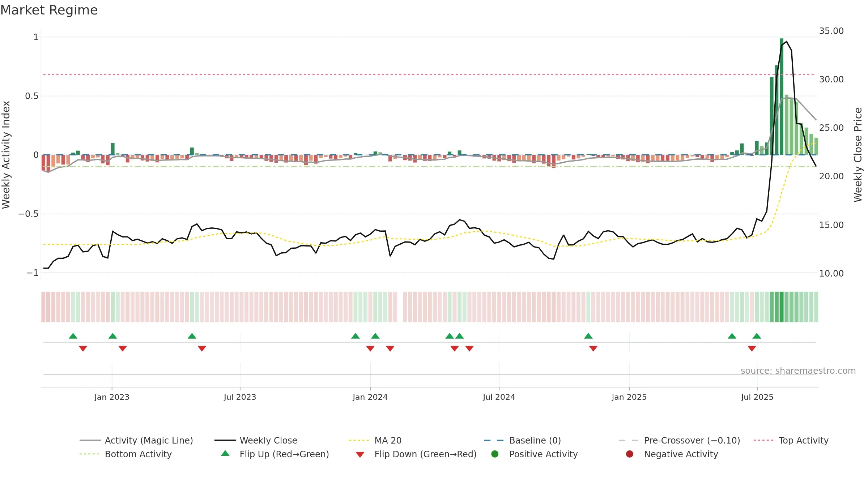This screenshot has width=868, height=488.
Task: Click the Jul 2024 x-axis label
Action: pos(499,397)
